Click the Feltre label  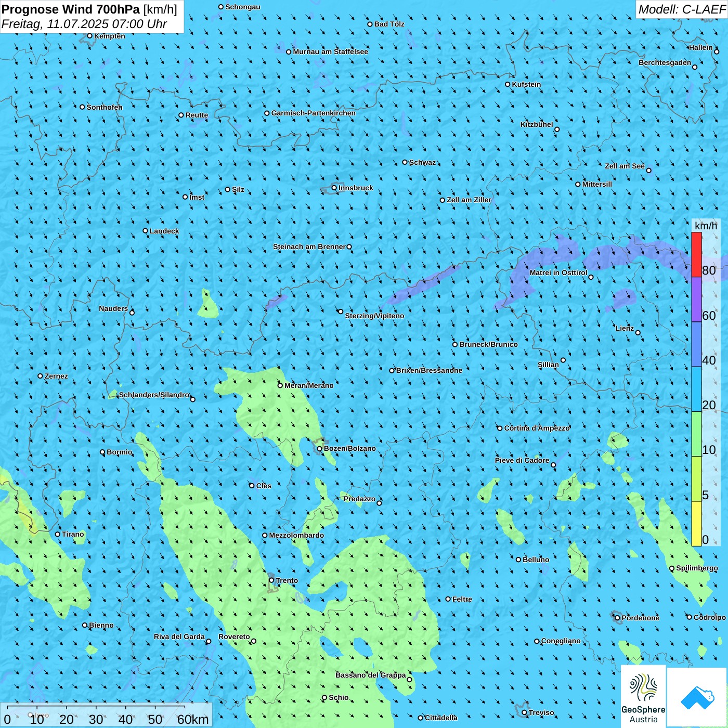[x=462, y=599]
